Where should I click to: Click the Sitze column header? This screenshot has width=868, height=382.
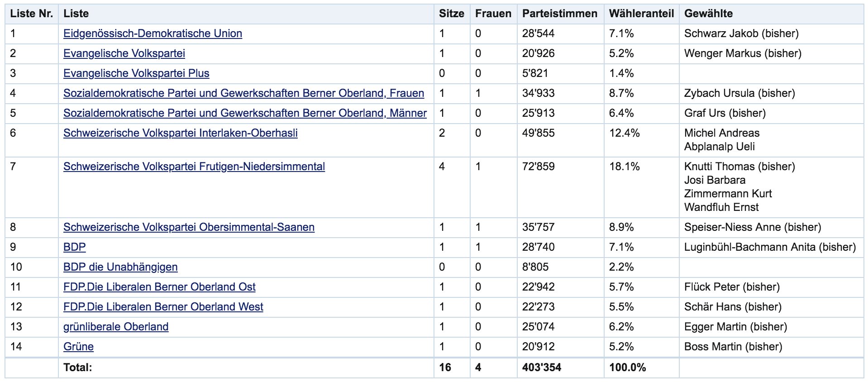[x=452, y=14]
